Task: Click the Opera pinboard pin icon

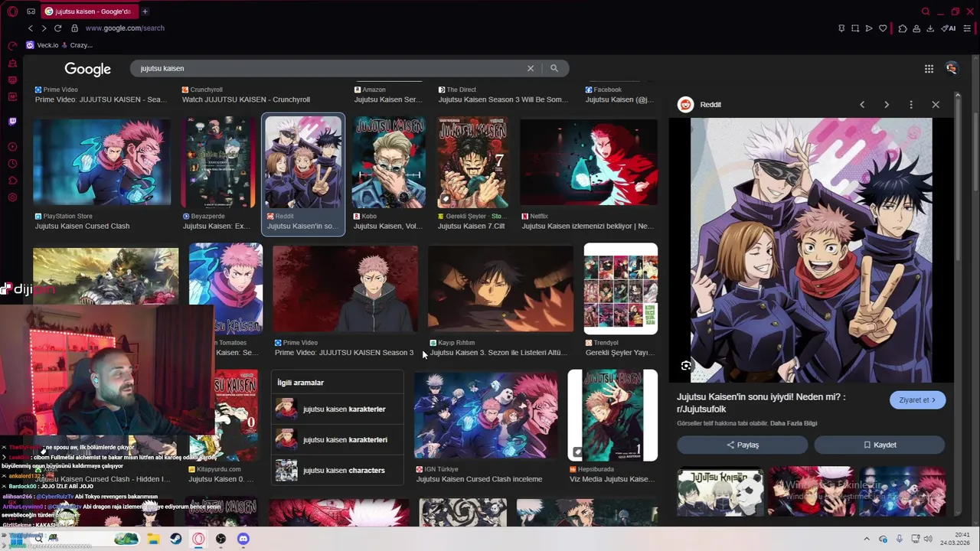Action: point(841,28)
